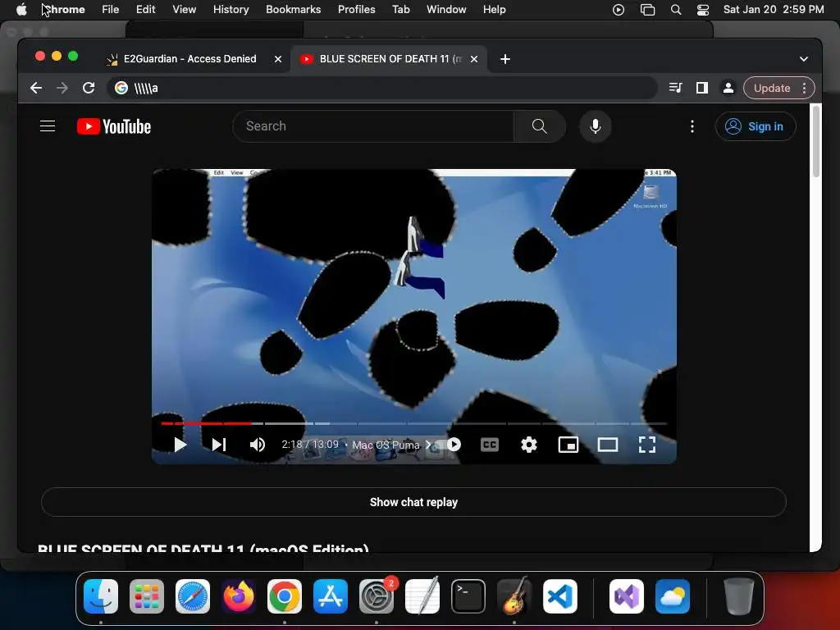Focus the YouTube search field
The width and height of the screenshot is (840, 630).
tap(373, 126)
